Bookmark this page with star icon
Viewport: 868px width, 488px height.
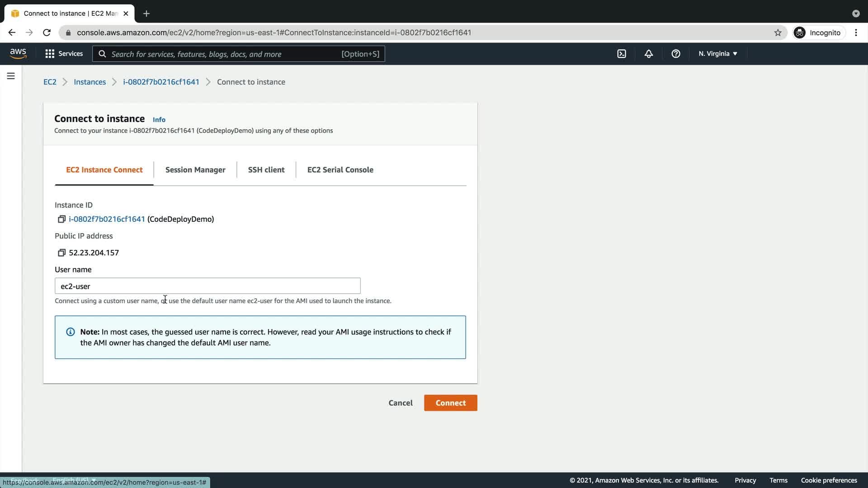pos(778,33)
